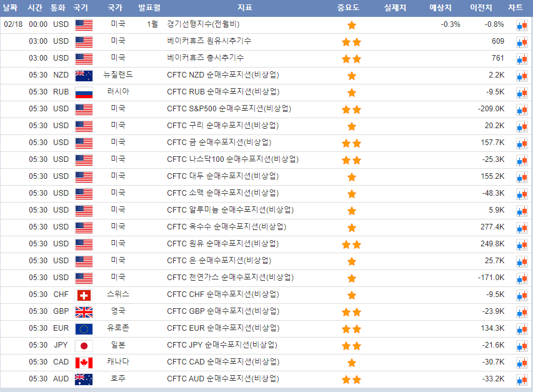The width and height of the screenshot is (533, 392).
Task: Open CFTC EUR 순매수포지션 indicator
Action: [223, 328]
